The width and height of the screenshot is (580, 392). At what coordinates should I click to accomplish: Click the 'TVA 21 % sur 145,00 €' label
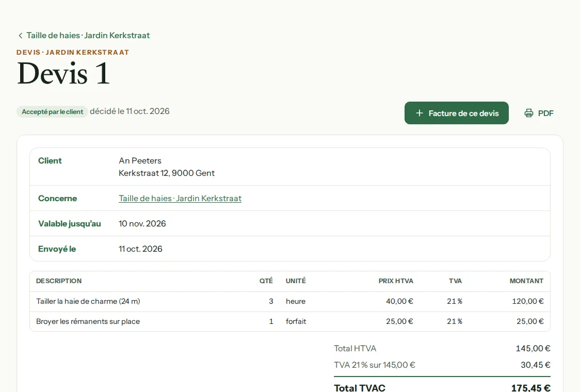pyautogui.click(x=375, y=365)
